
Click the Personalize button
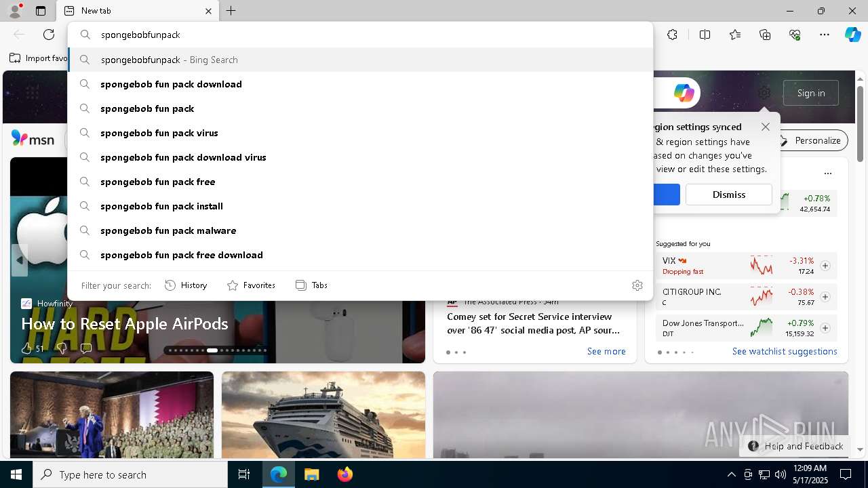tap(810, 140)
